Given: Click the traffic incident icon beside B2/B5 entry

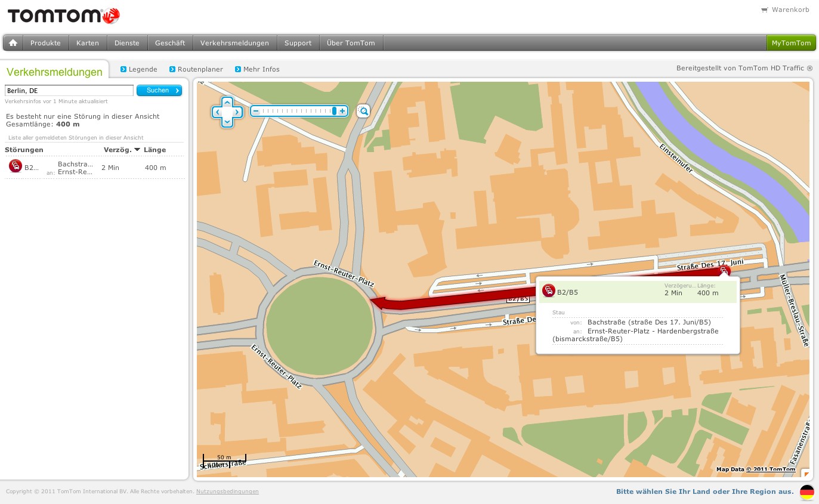Looking at the screenshot, I should pos(16,166).
